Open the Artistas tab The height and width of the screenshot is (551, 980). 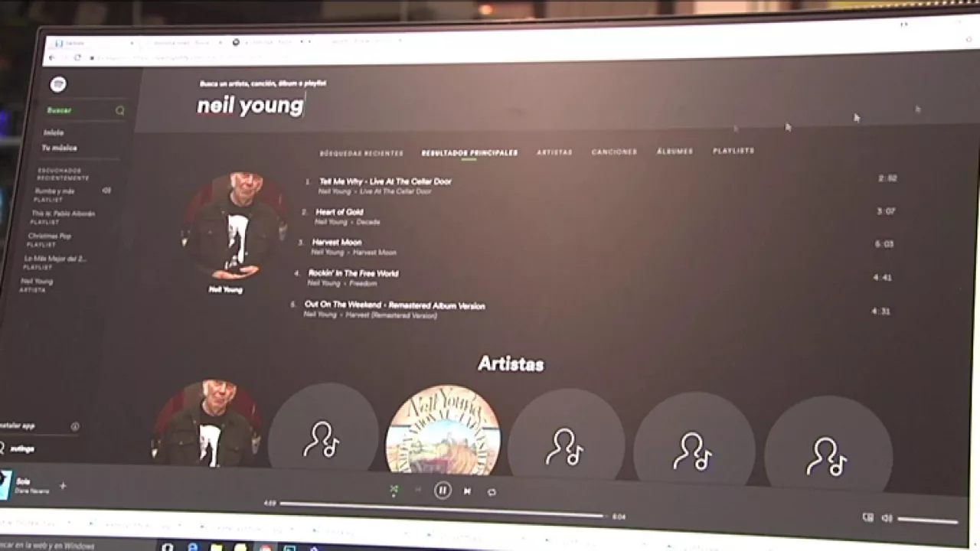pyautogui.click(x=554, y=152)
